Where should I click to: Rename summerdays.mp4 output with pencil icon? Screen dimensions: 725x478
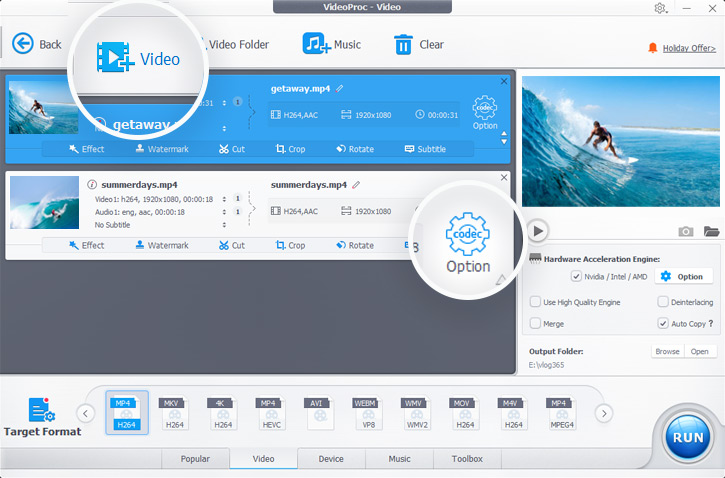point(356,185)
